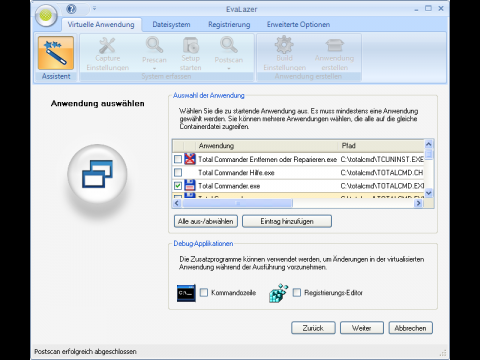This screenshot has width=480, height=360.
Task: Click Alle aus-/abwählen button
Action: [206, 221]
